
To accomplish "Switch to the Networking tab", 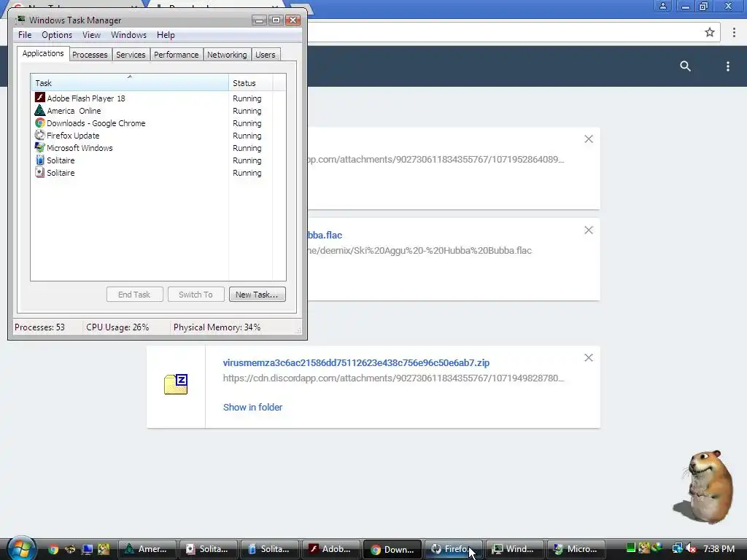I will click(x=227, y=55).
